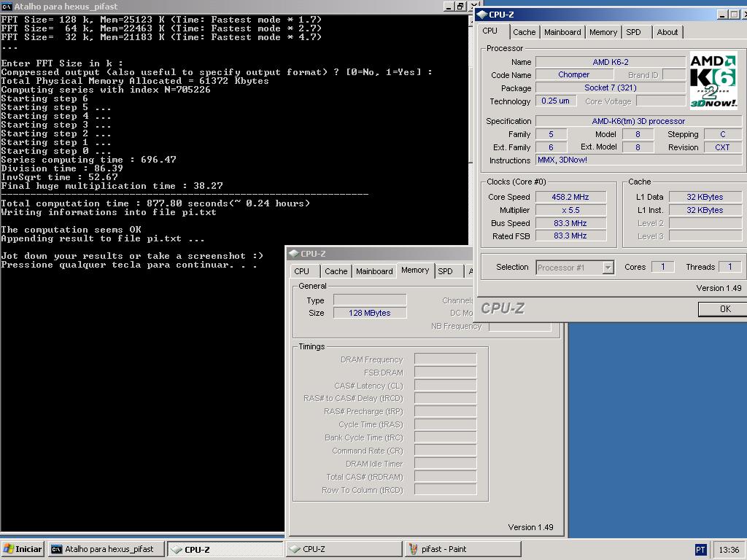Click the Stepping value C
This screenshot has height=560, width=747.
click(x=723, y=134)
